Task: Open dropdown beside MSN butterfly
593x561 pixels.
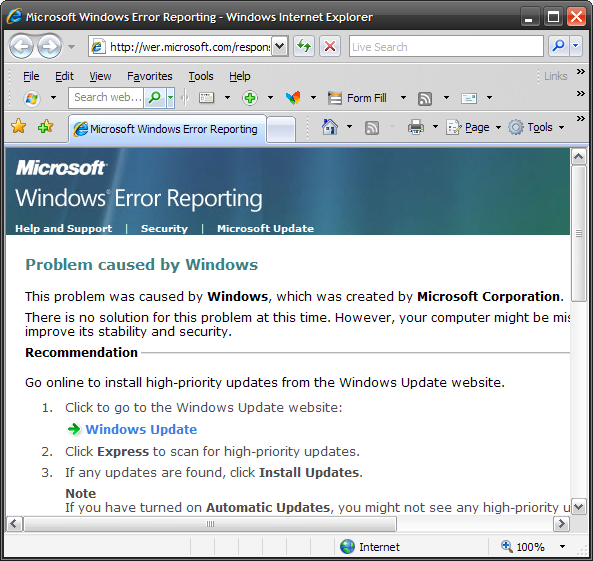Action: pos(314,98)
